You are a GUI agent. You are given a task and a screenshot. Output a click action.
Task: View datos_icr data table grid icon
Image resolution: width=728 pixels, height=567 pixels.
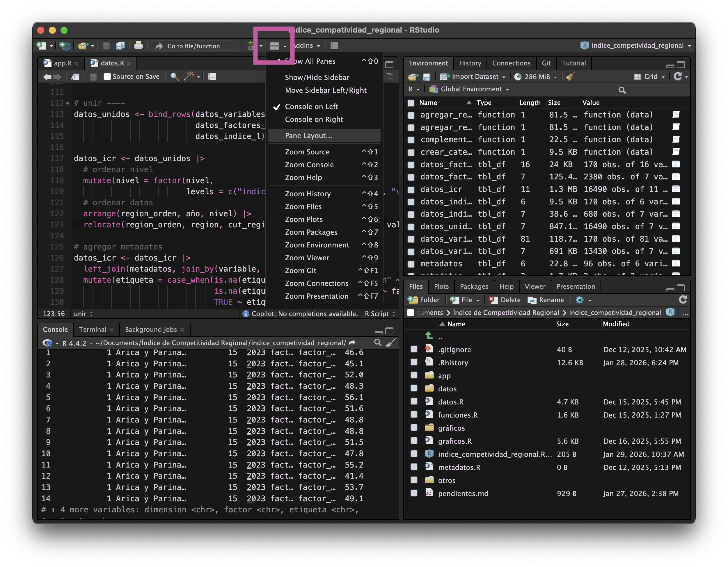(676, 189)
